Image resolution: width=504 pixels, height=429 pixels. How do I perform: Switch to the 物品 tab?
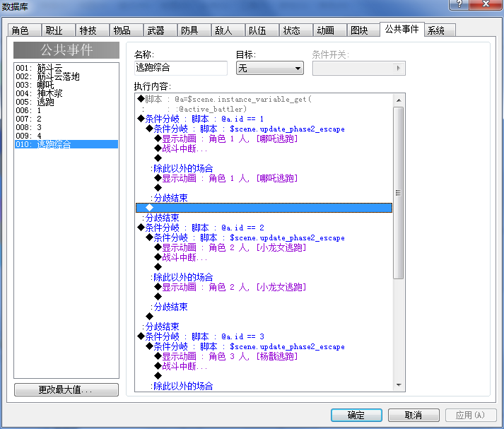click(x=127, y=30)
